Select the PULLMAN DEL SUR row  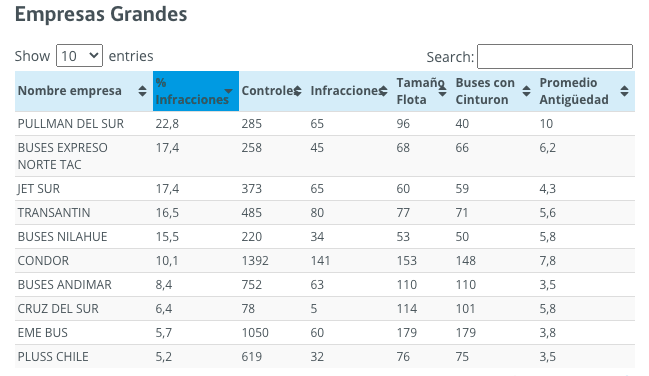click(x=325, y=123)
